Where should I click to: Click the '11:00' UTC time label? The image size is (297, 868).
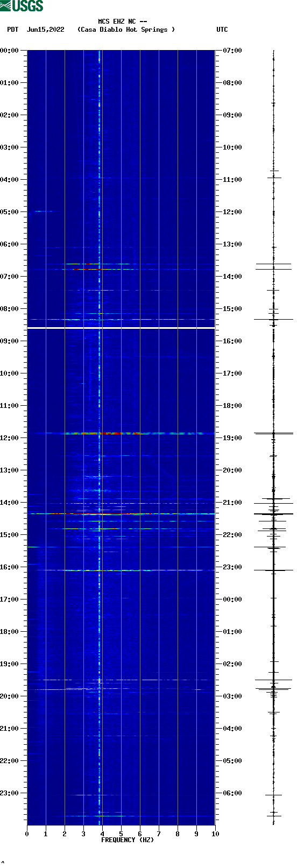tap(232, 180)
